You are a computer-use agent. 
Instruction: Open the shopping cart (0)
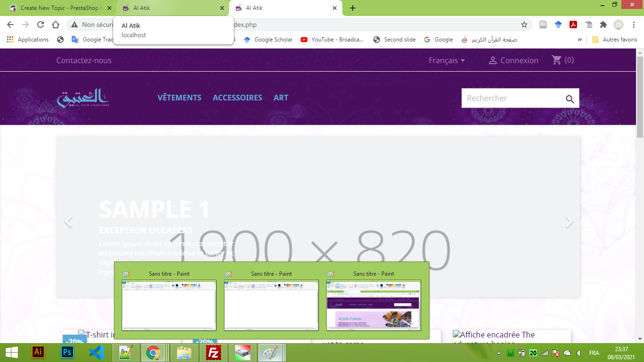[x=563, y=60]
